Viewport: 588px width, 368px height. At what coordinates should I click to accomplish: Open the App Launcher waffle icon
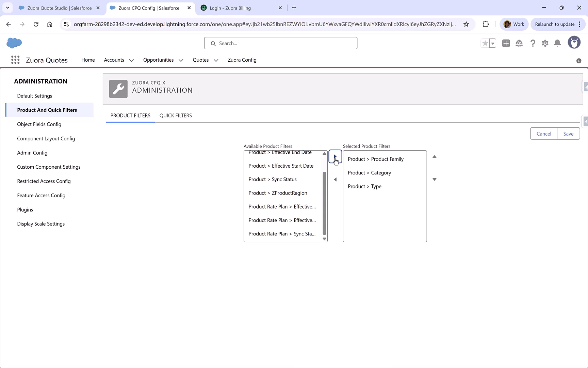pos(15,60)
